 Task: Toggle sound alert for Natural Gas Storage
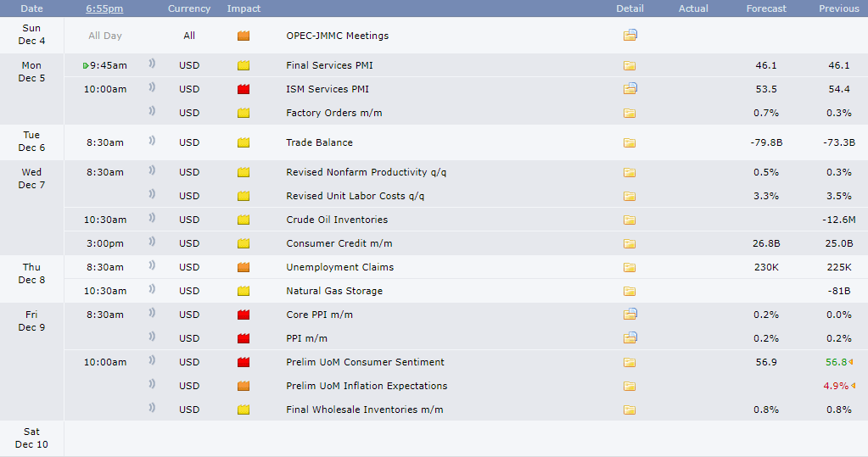point(152,289)
